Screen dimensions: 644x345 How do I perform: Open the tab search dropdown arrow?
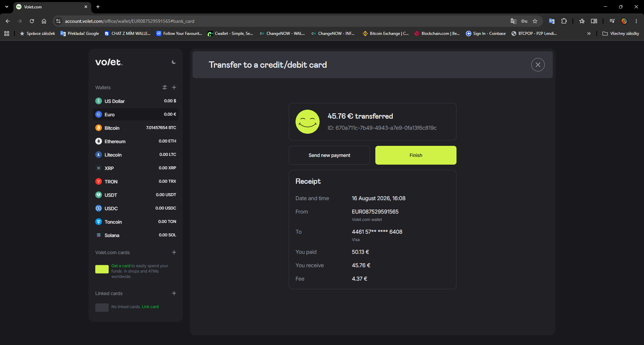pyautogui.click(x=6, y=7)
